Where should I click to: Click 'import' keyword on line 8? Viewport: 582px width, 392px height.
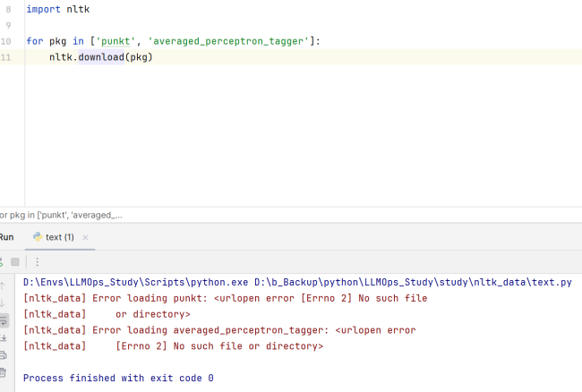pyautogui.click(x=43, y=9)
